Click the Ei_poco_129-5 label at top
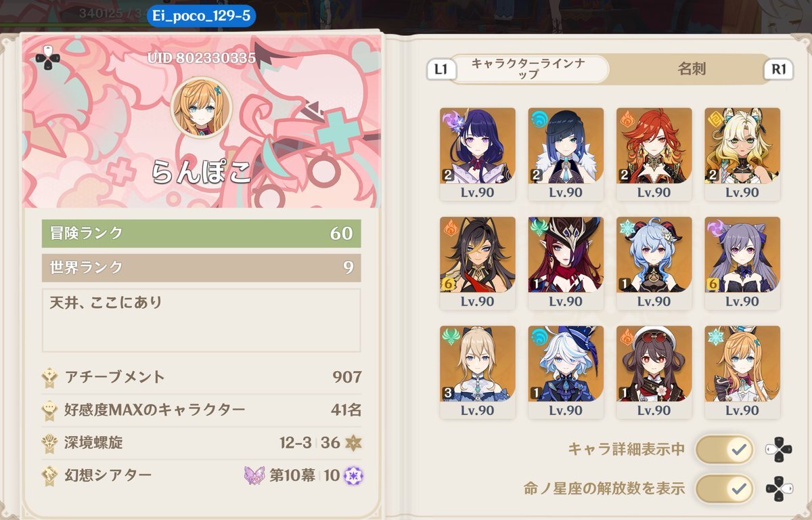Viewport: 812px width, 520px height. click(201, 14)
